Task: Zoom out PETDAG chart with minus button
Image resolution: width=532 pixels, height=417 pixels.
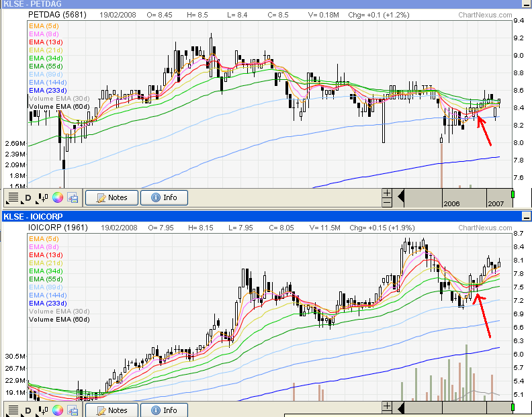Action: tap(387, 201)
